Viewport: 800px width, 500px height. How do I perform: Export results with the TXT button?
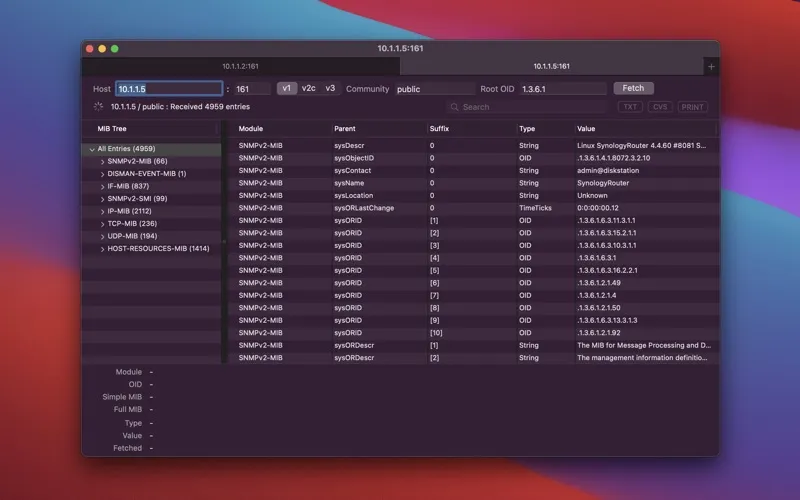(x=630, y=107)
